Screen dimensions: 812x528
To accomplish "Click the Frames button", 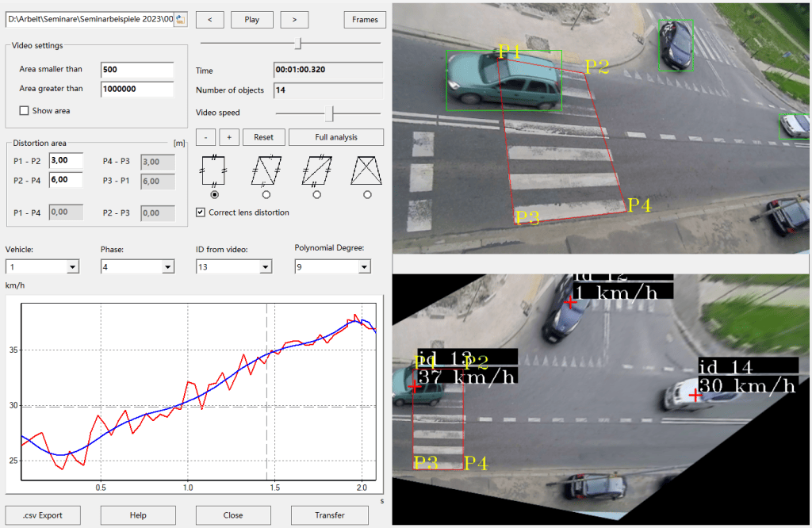I will click(x=365, y=20).
